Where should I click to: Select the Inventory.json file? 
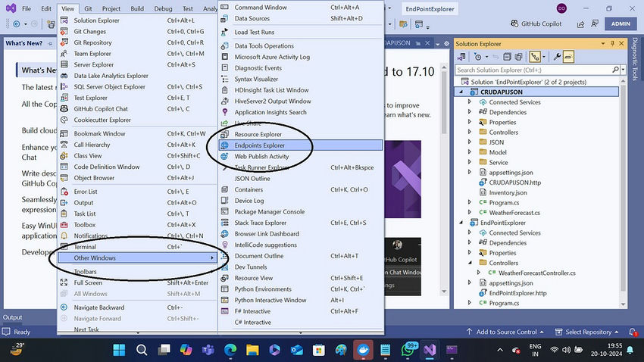508,192
